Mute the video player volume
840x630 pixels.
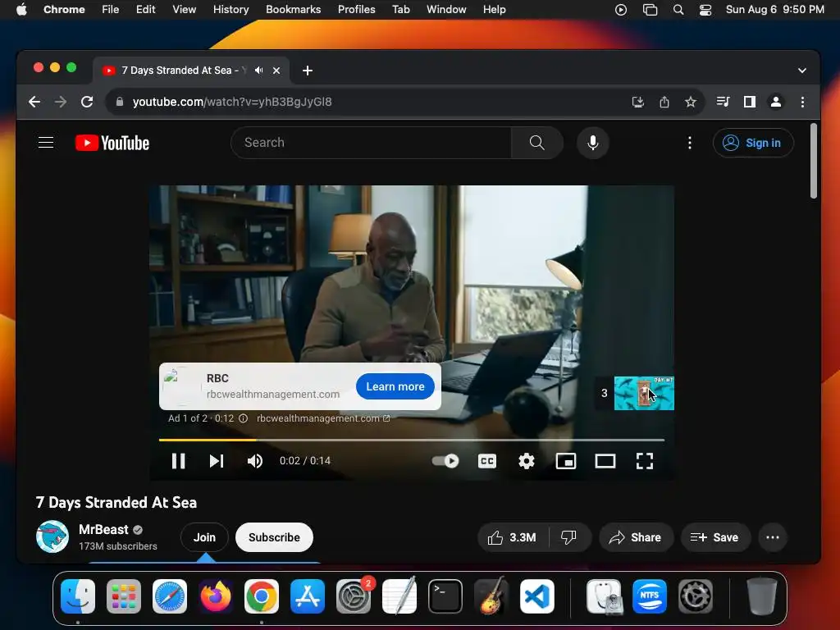255,461
